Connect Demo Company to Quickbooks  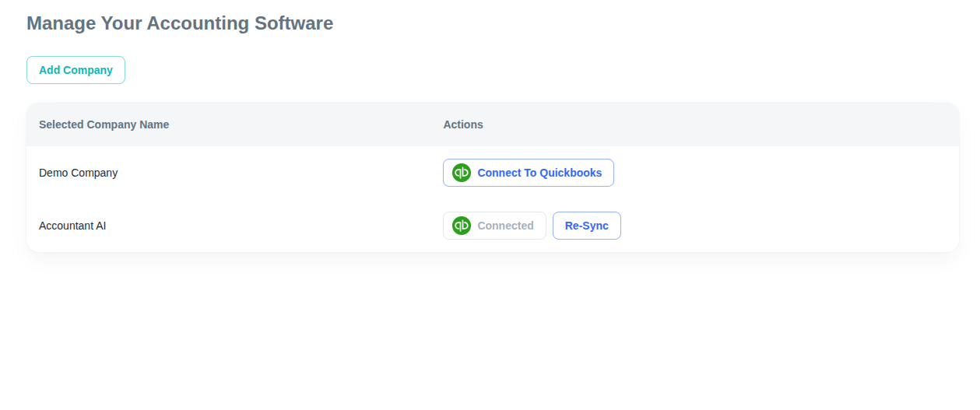click(x=529, y=173)
